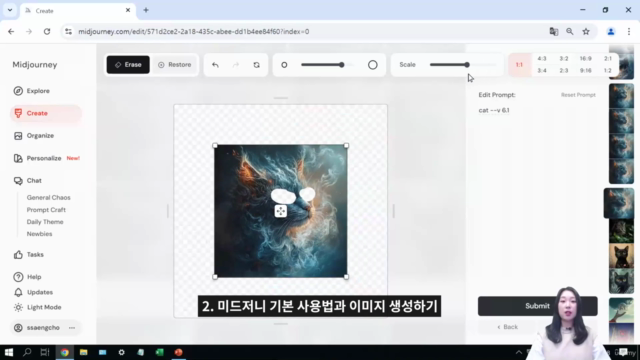Choose the 4:3 aspect ratio
640x360 pixels.
pyautogui.click(x=542, y=58)
